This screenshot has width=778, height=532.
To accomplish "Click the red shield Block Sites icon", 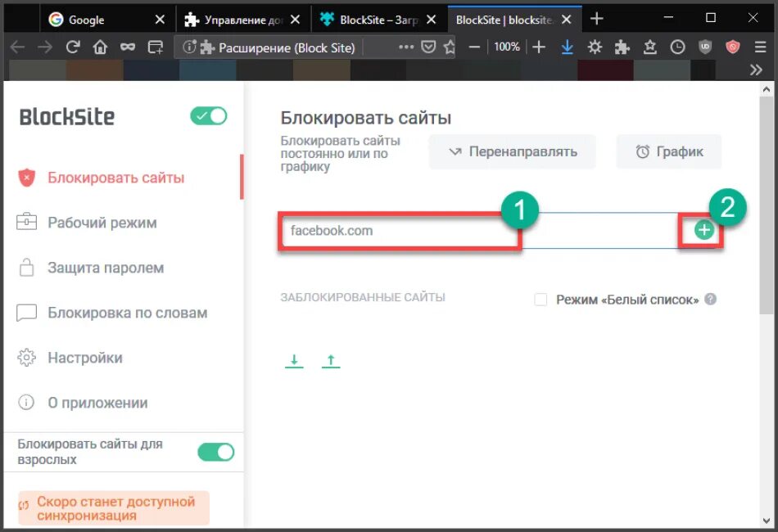I will point(27,178).
